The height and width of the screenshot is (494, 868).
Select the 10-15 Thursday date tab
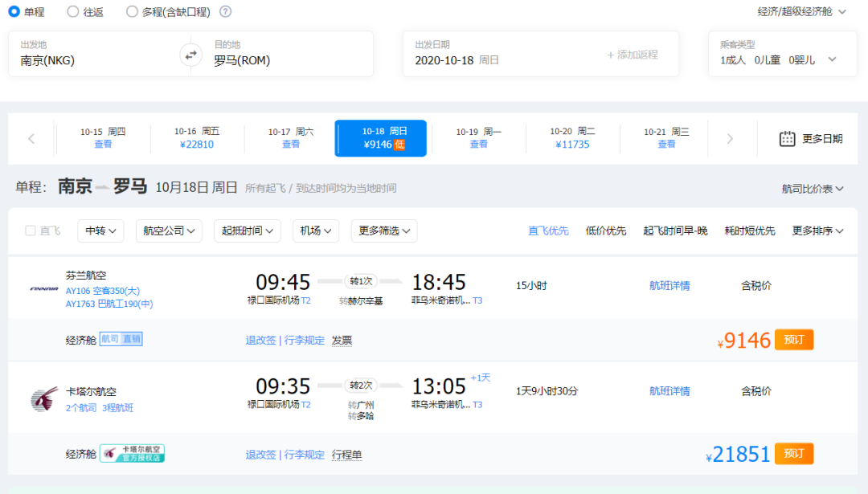tap(103, 138)
